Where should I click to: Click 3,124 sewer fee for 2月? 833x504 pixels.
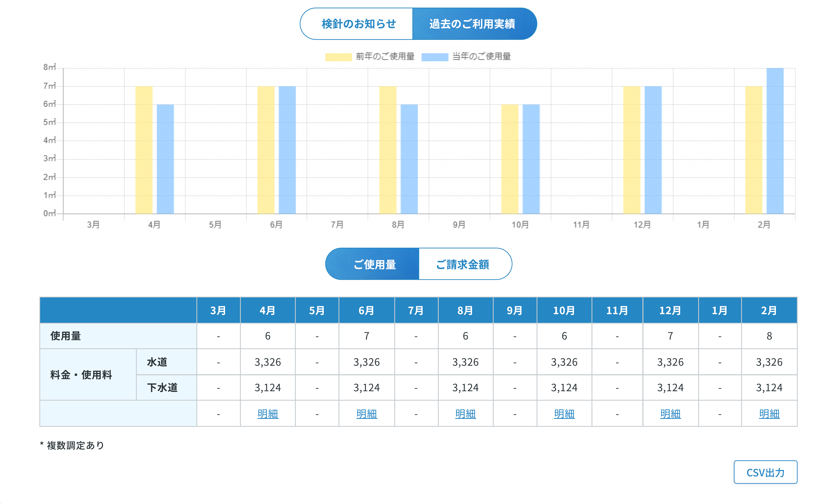tap(769, 388)
